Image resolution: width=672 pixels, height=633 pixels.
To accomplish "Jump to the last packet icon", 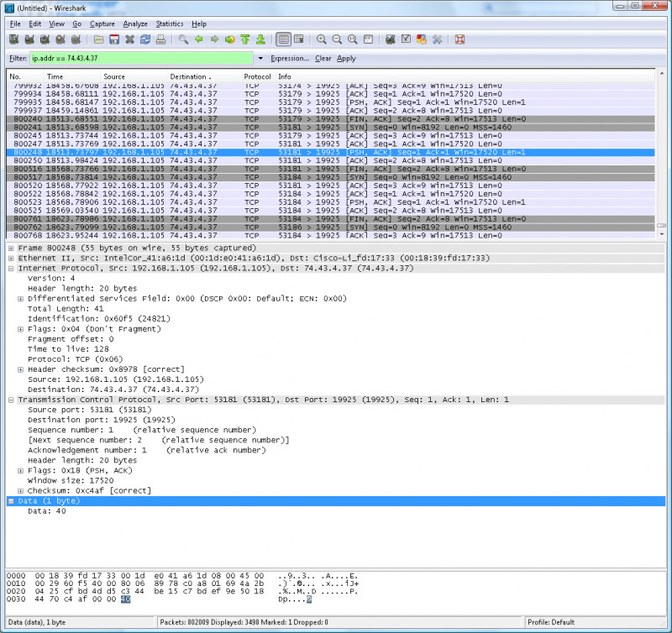I will (260, 39).
